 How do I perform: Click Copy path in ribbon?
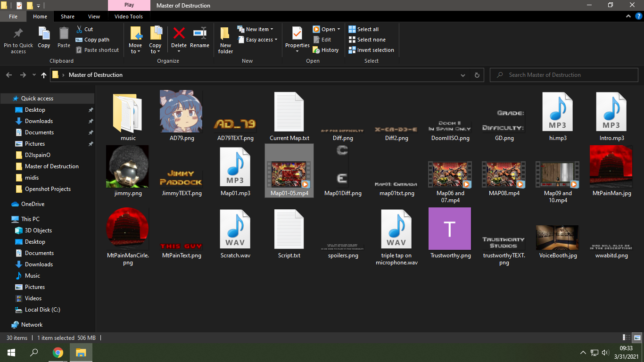click(92, 40)
